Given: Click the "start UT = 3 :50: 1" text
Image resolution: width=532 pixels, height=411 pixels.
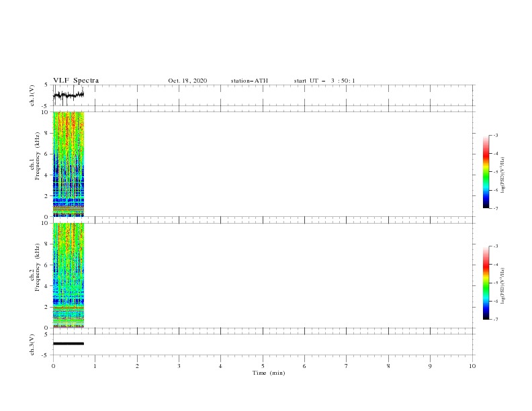Looking at the screenshot, I should point(324,81).
